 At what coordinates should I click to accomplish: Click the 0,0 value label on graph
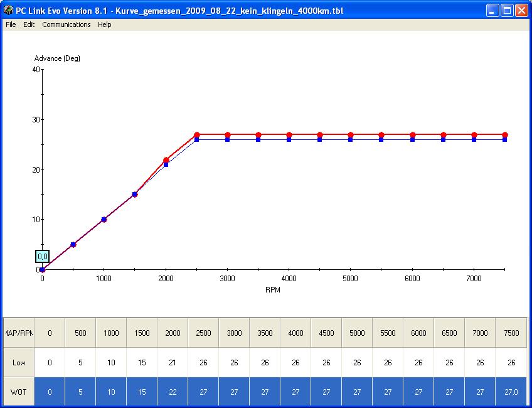coord(43,256)
